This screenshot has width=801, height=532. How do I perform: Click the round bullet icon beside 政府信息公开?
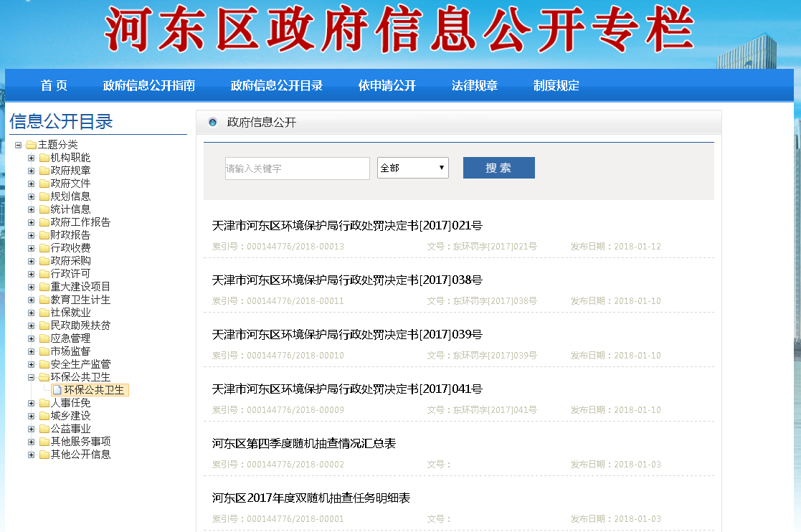(212, 123)
